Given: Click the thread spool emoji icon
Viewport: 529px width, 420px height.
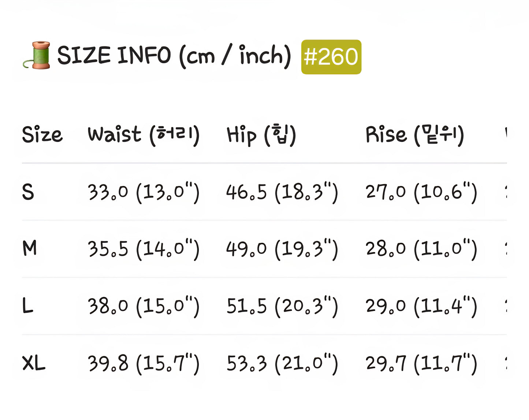Looking at the screenshot, I should pyautogui.click(x=37, y=56).
